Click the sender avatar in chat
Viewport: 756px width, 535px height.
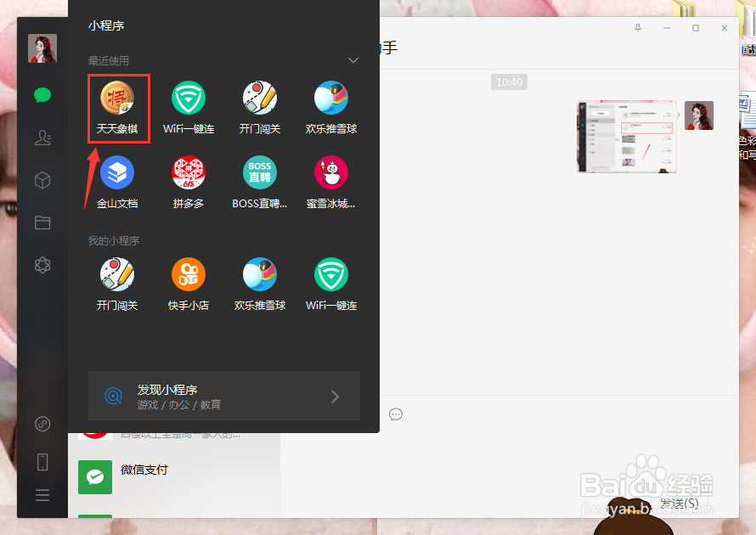pos(699,115)
